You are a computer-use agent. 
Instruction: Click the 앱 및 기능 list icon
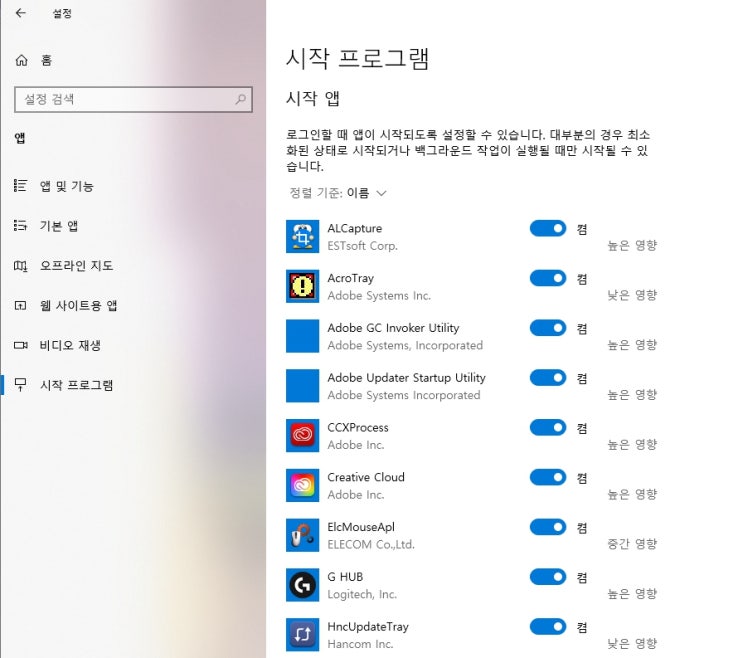click(x=20, y=186)
